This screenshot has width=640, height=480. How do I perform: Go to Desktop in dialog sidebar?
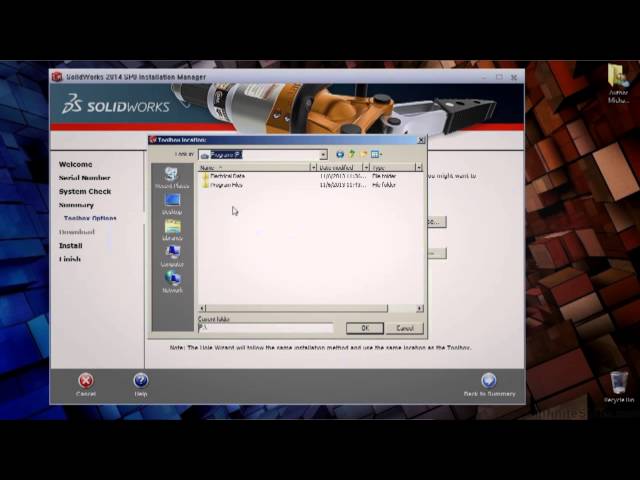click(172, 204)
